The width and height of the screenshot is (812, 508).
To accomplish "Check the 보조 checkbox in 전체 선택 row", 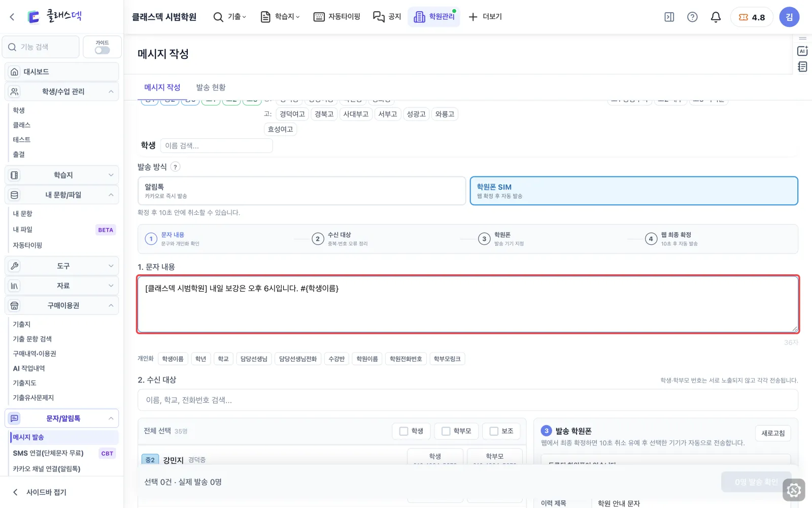I will tap(494, 431).
